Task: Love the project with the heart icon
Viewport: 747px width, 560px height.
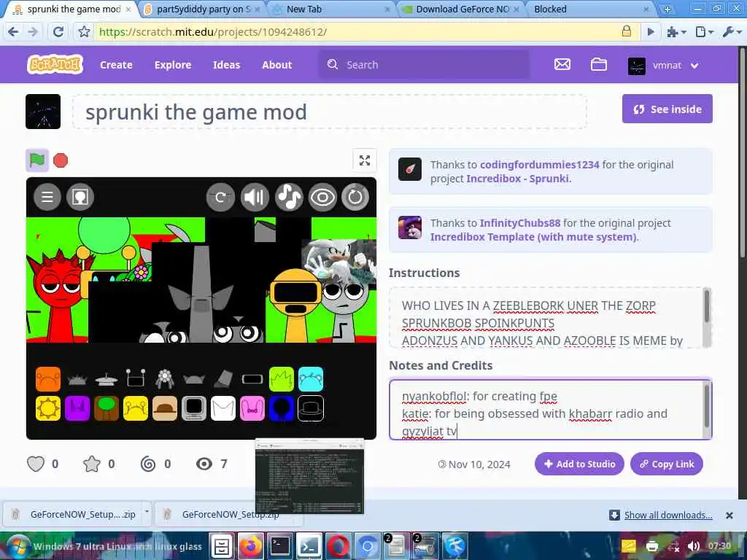Action: pos(36,464)
